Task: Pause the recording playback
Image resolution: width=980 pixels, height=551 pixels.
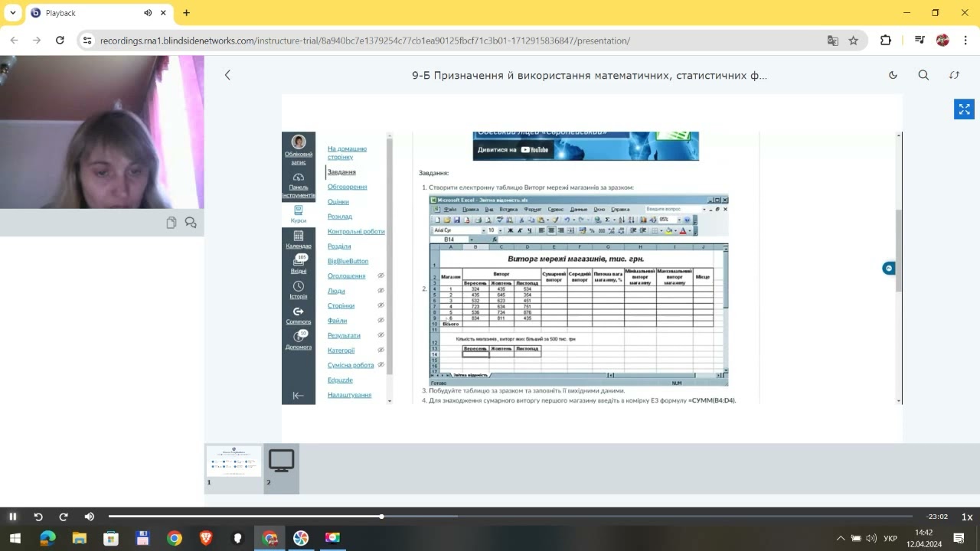Action: click(x=12, y=517)
